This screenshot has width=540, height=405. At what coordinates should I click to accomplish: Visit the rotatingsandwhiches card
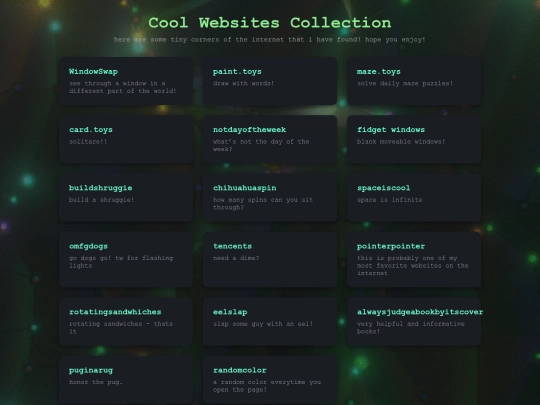[126, 322]
